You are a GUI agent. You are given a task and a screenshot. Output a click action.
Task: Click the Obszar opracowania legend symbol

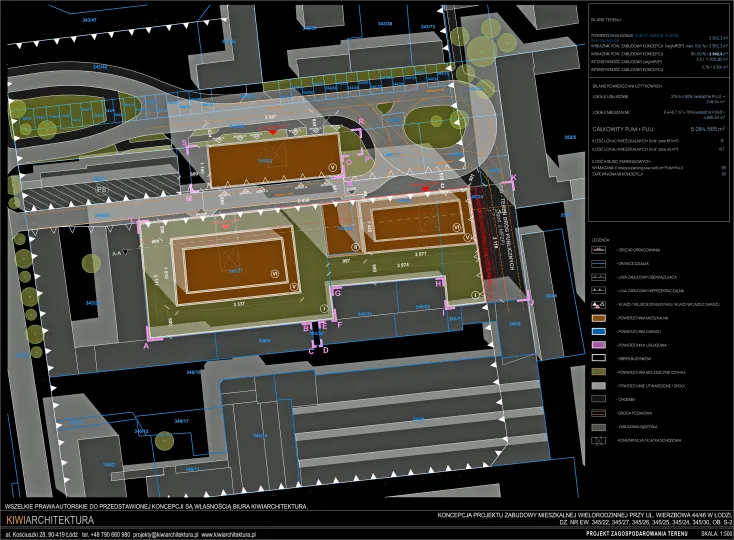tap(600, 249)
